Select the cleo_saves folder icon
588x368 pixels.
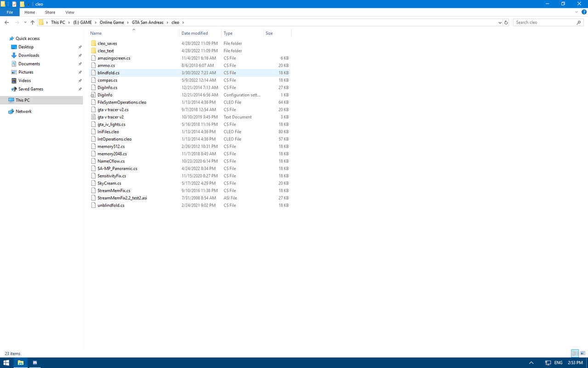[x=94, y=43]
